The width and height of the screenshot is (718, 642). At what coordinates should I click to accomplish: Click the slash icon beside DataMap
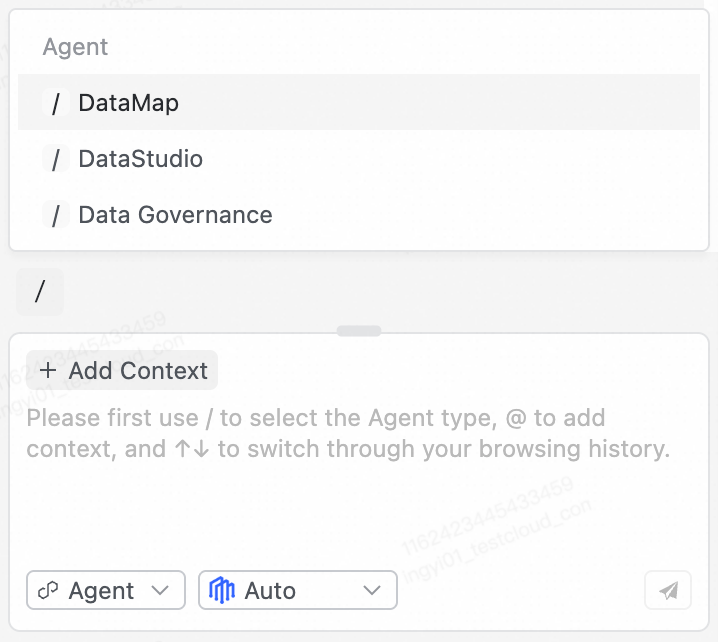click(x=56, y=103)
